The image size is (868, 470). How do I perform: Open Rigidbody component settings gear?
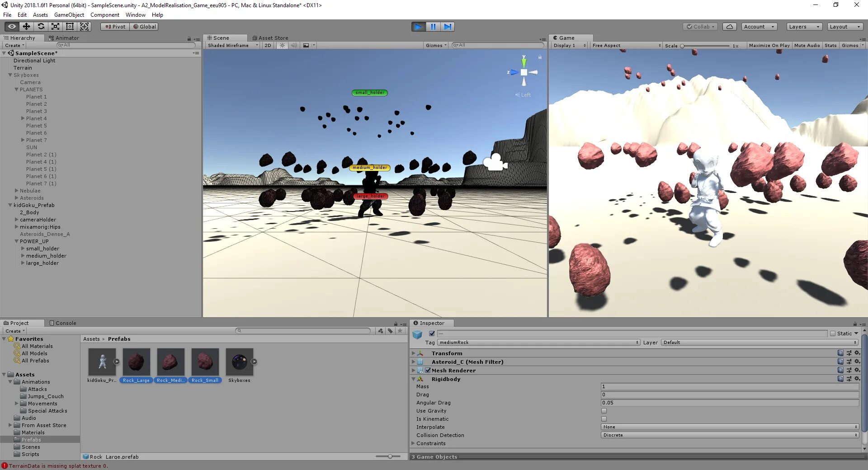[x=857, y=379]
